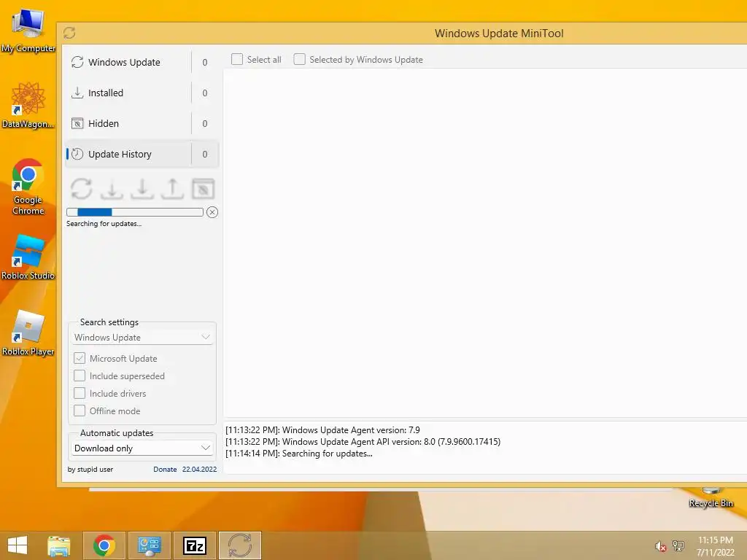747x560 pixels.
Task: Click the refresh icon in the title bar
Action: (x=69, y=33)
